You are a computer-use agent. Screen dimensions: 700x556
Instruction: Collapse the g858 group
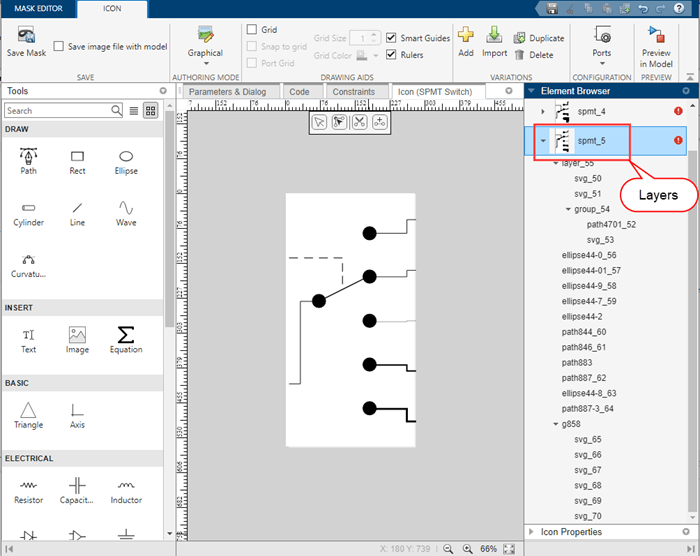click(555, 424)
